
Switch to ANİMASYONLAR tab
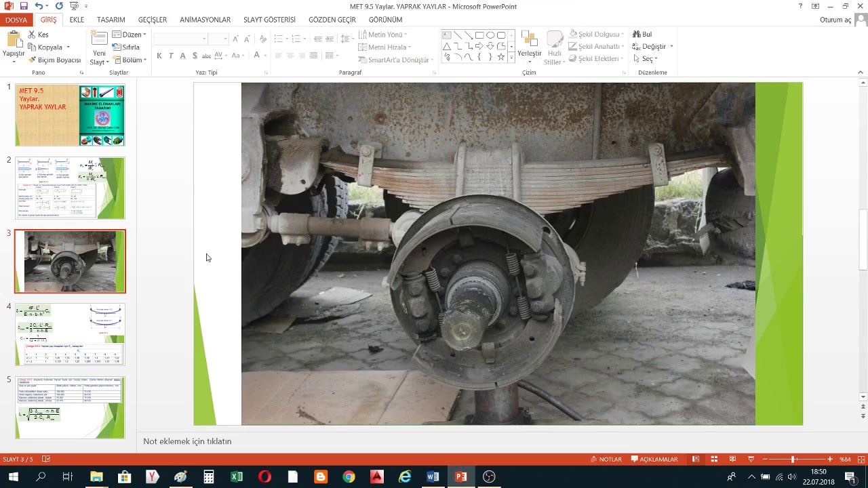tap(205, 20)
